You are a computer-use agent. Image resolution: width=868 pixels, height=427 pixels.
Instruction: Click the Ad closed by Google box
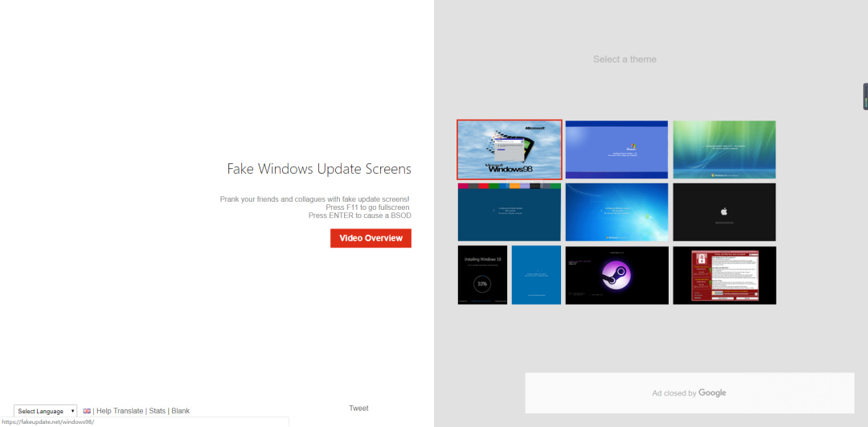pos(690,392)
